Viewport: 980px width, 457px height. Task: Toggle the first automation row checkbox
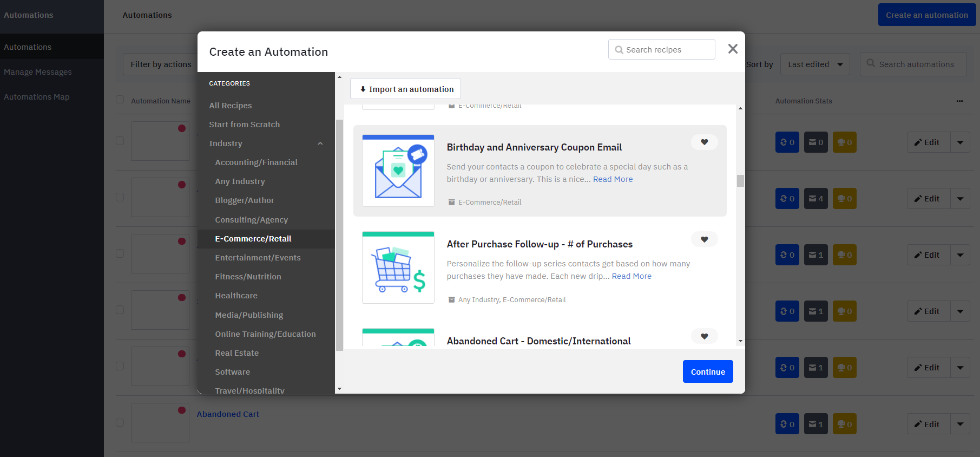tap(120, 141)
